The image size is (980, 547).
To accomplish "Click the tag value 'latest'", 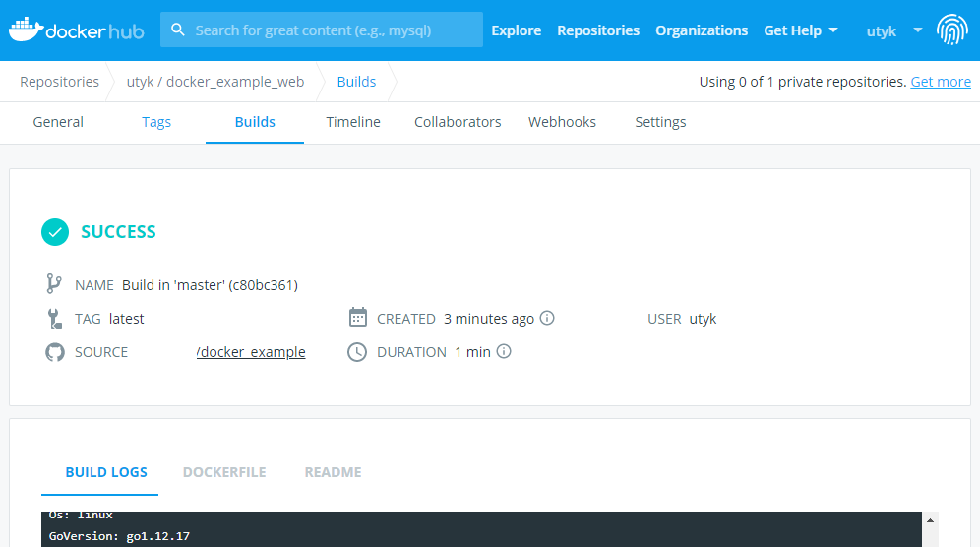I will (x=126, y=319).
